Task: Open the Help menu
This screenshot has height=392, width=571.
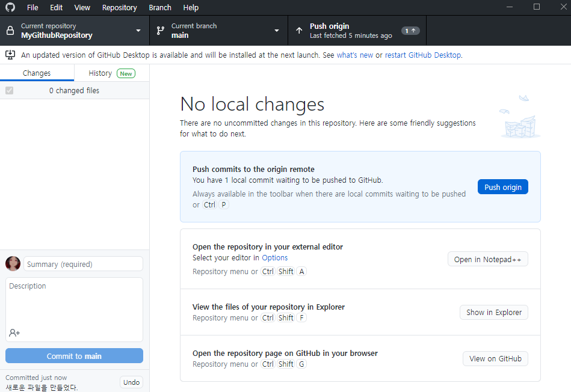Action: (x=191, y=8)
